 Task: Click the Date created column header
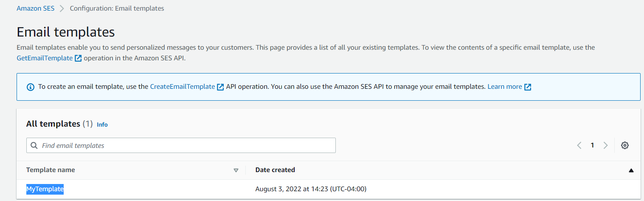click(275, 170)
